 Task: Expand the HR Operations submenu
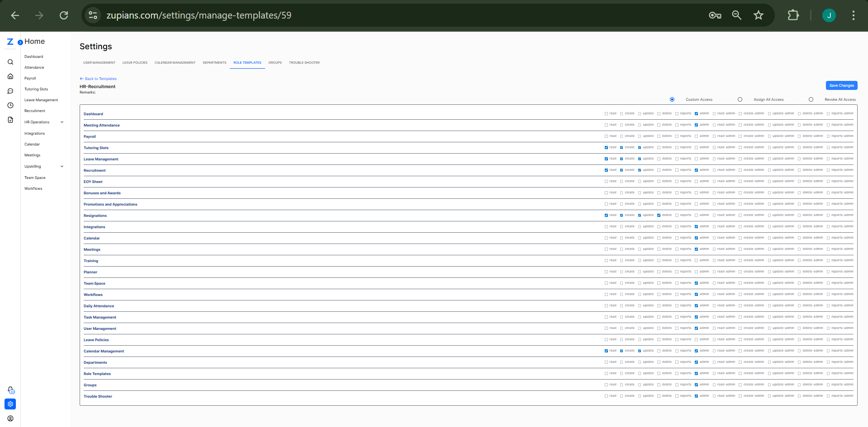(62, 122)
